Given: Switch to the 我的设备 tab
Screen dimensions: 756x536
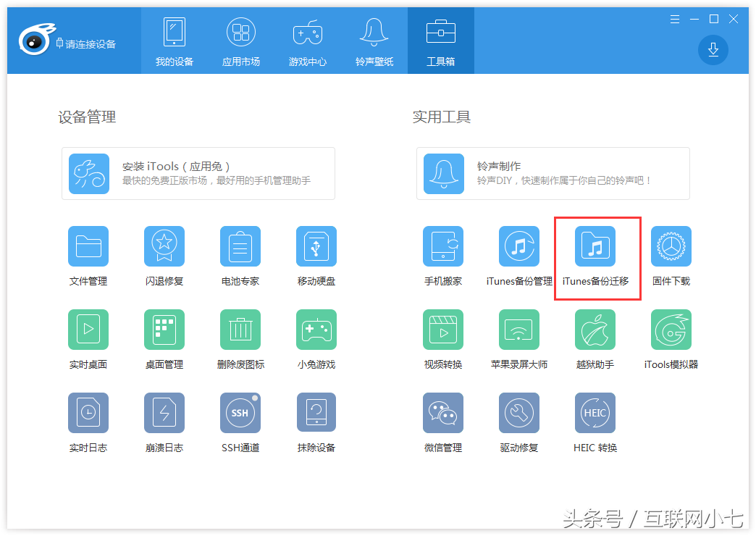Looking at the screenshot, I should (x=175, y=41).
